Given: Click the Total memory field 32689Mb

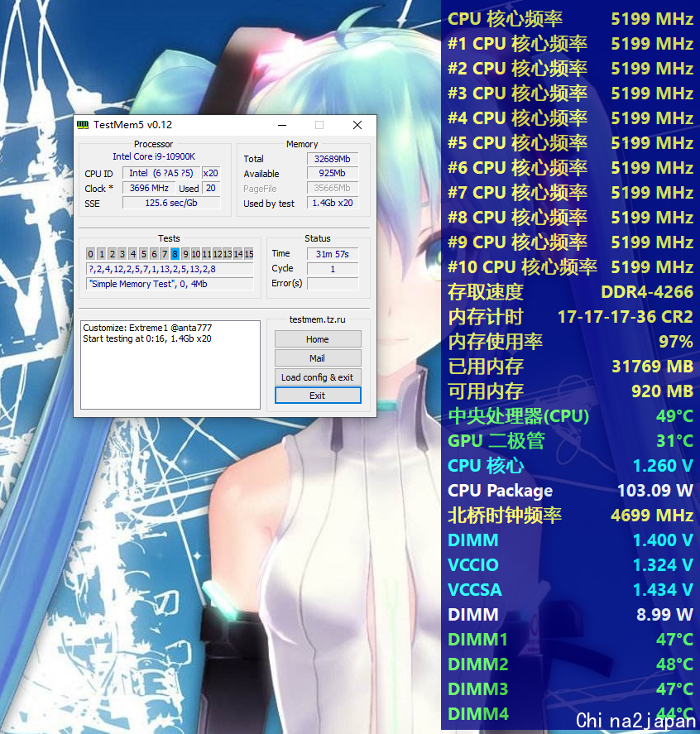Looking at the screenshot, I should click(333, 159).
